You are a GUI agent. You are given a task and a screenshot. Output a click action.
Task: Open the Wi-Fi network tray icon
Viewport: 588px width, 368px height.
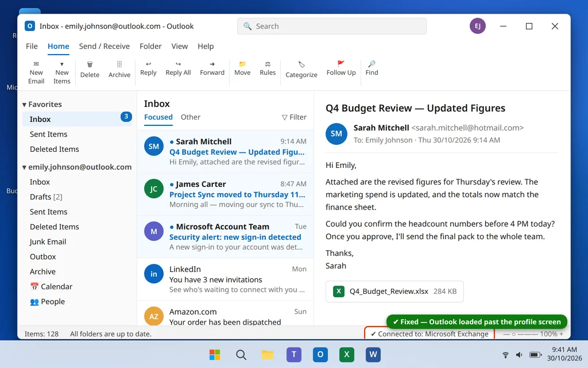coord(505,355)
